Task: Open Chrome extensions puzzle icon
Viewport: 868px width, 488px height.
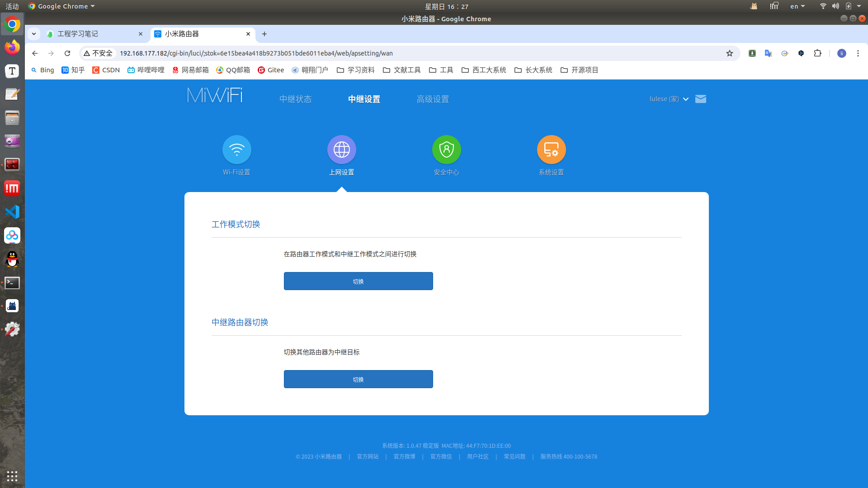Action: pos(817,53)
